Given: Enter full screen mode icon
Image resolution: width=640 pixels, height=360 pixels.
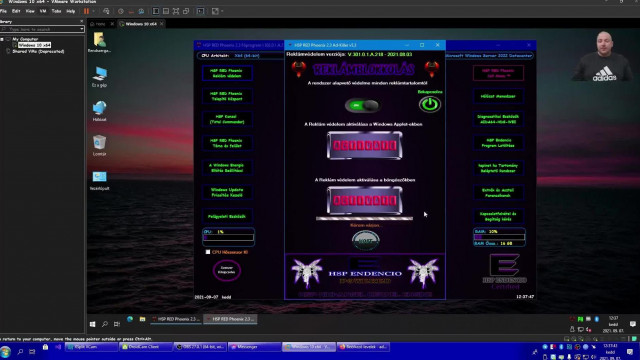Looking at the screenshot, I should pyautogui.click(x=176, y=11).
